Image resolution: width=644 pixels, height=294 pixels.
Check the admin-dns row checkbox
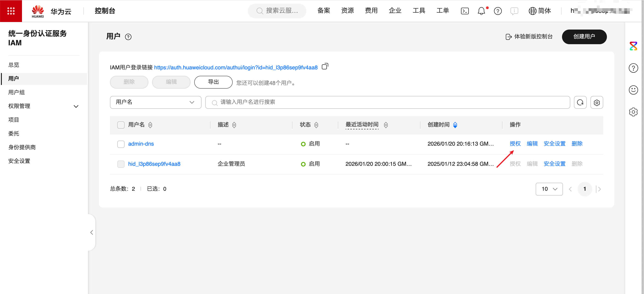(x=121, y=144)
